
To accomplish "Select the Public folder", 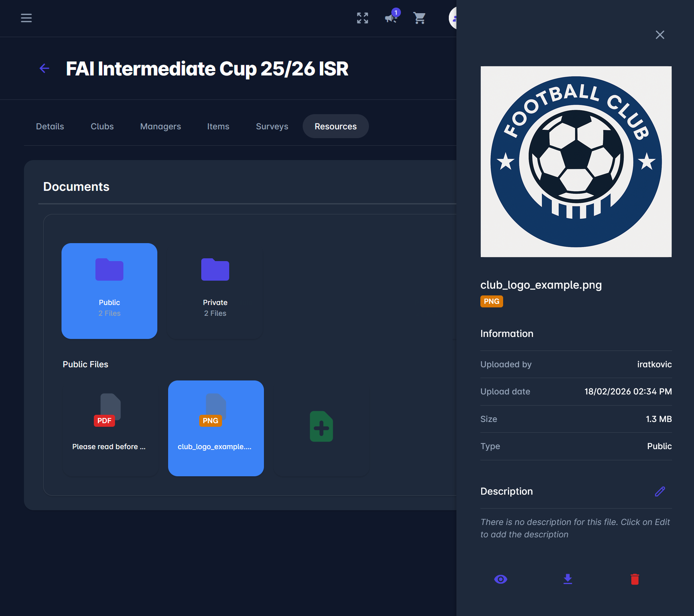I will coord(109,291).
